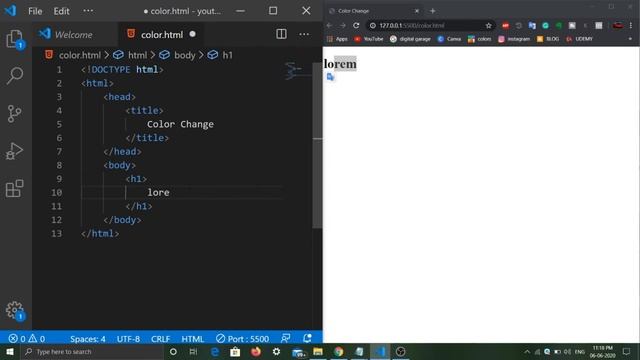Viewport: 640px width, 360px height.
Task: Open the Explorer view in activity bar
Action: 15,39
